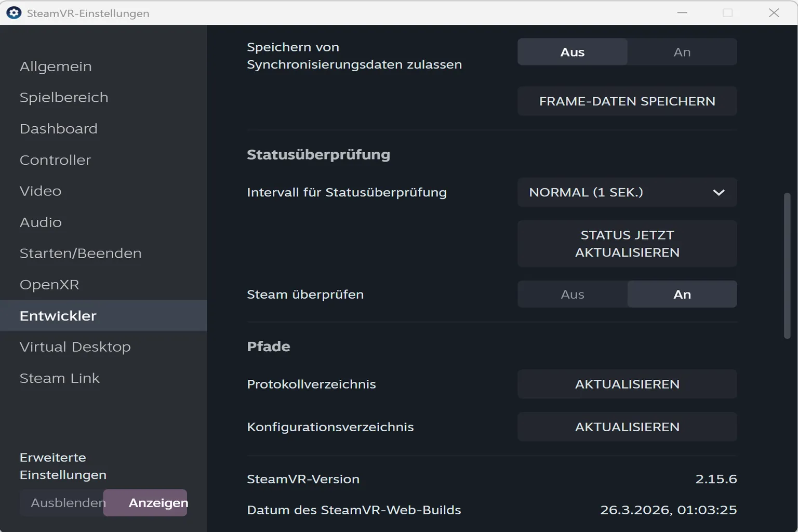Open the Allgemein settings section
The width and height of the screenshot is (798, 532).
pos(103,66)
